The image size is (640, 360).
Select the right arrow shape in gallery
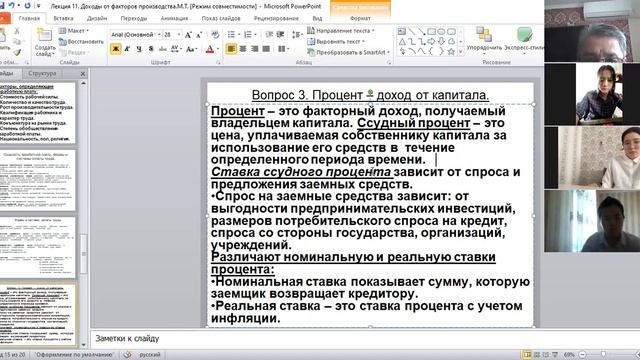click(x=431, y=42)
